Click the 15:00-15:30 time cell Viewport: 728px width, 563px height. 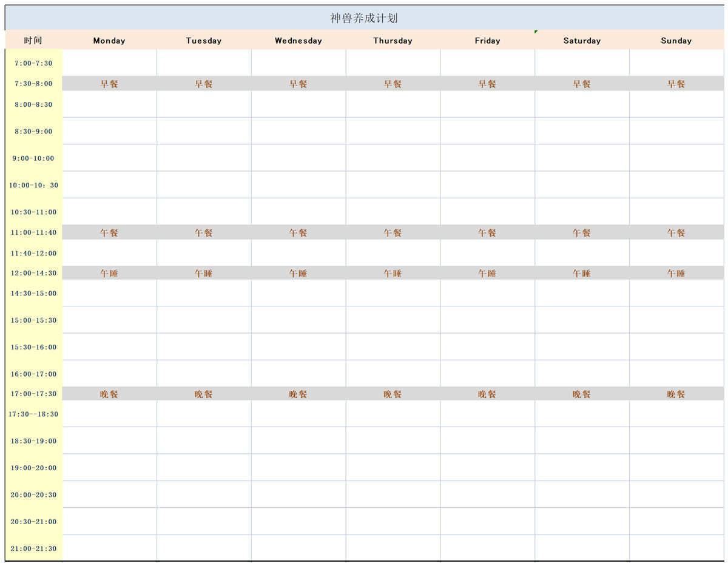33,320
